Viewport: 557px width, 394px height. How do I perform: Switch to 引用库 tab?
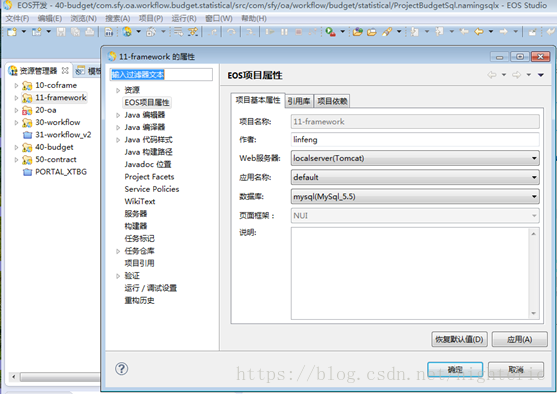tap(299, 101)
